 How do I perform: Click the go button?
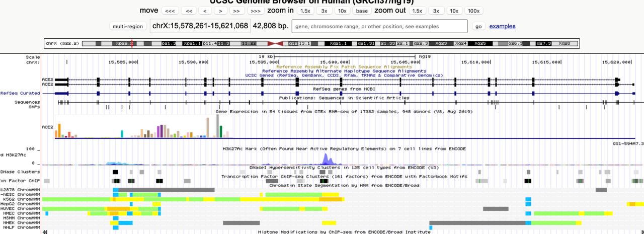(478, 26)
